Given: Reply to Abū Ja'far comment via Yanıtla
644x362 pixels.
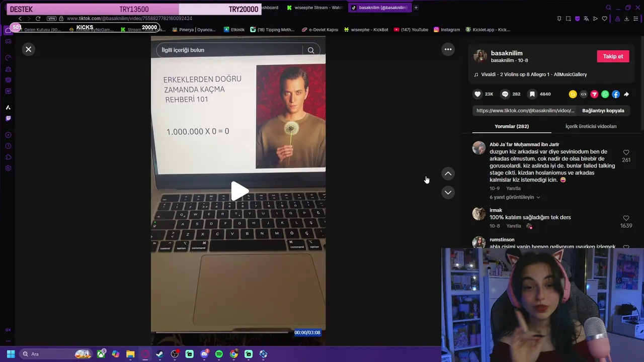Looking at the screenshot, I should click(513, 188).
